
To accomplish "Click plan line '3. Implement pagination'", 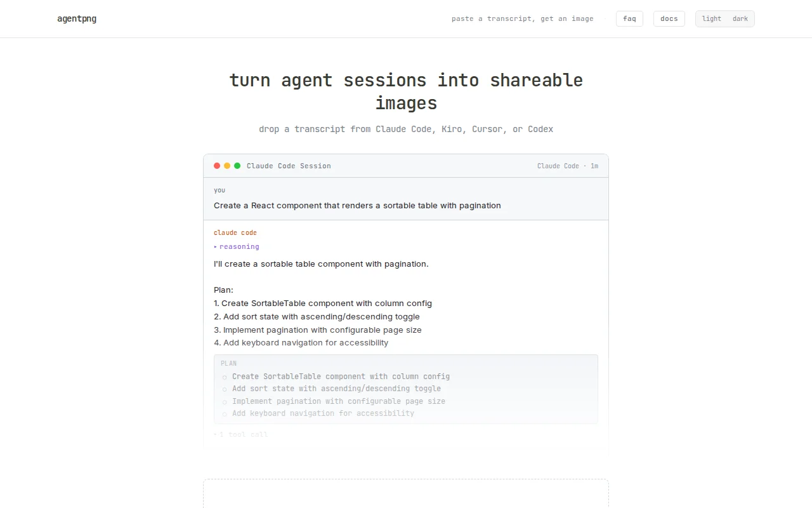I will click(318, 330).
